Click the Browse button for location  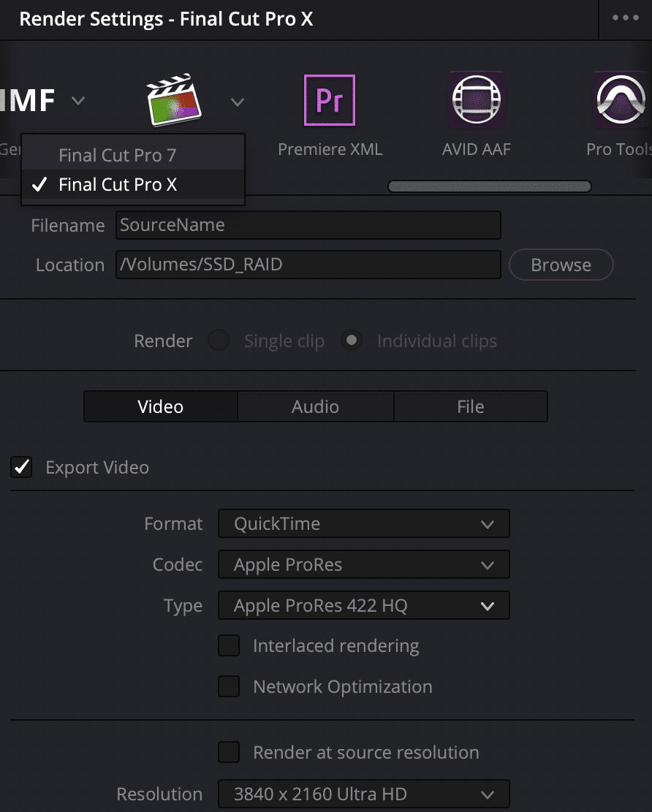coord(561,265)
